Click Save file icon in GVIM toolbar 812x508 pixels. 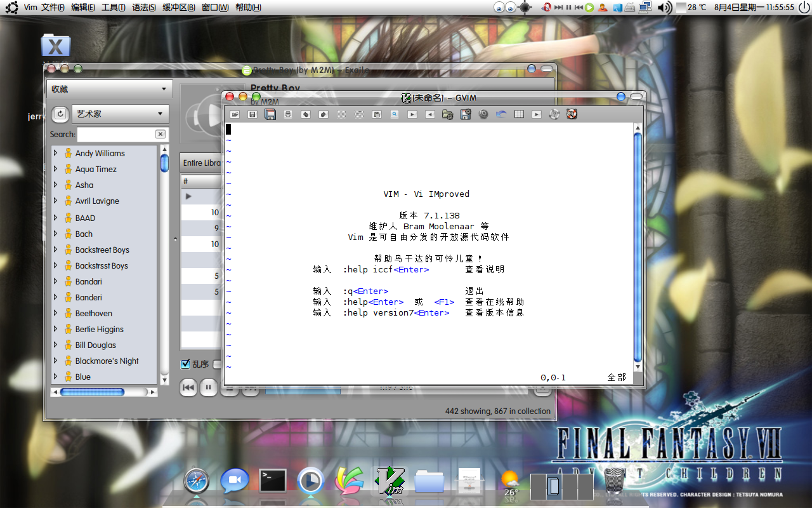[252, 114]
